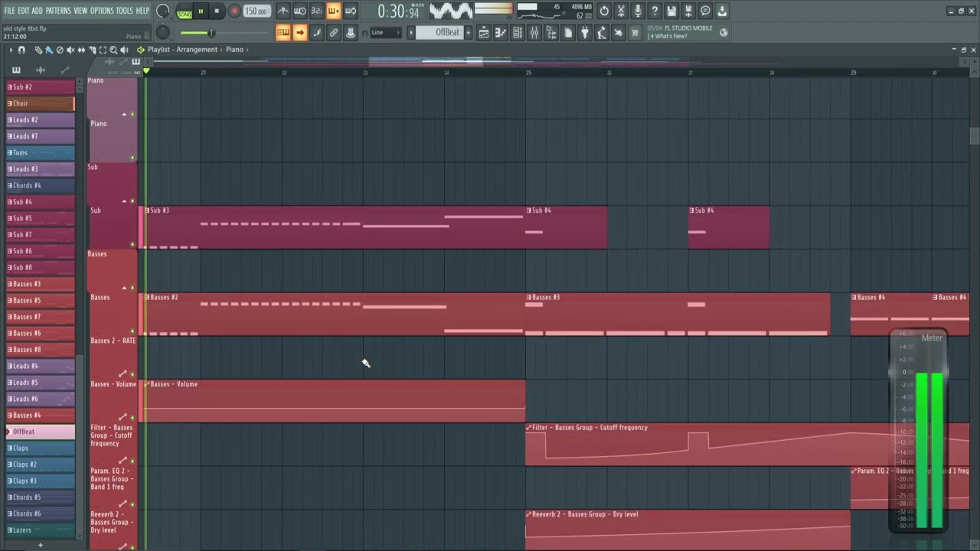
Task: Open the Line snap dropdown
Action: pos(385,32)
